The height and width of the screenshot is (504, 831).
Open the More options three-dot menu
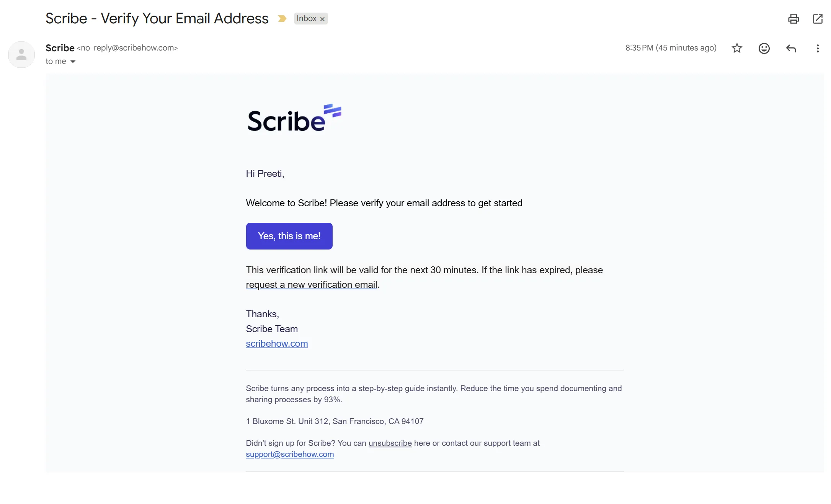817,48
